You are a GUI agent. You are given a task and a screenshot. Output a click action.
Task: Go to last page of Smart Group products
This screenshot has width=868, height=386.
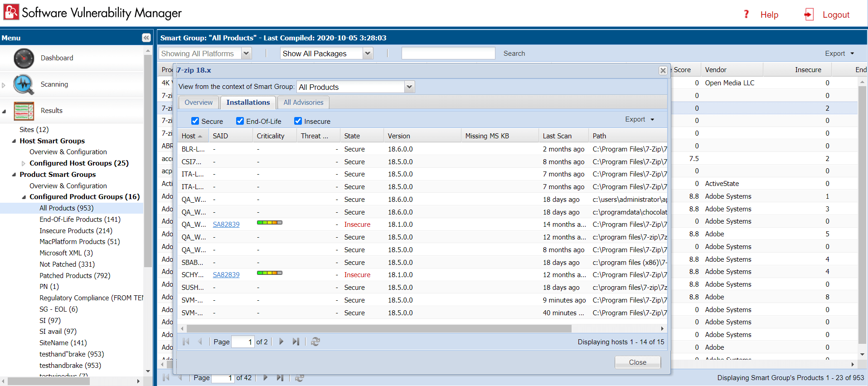click(280, 377)
